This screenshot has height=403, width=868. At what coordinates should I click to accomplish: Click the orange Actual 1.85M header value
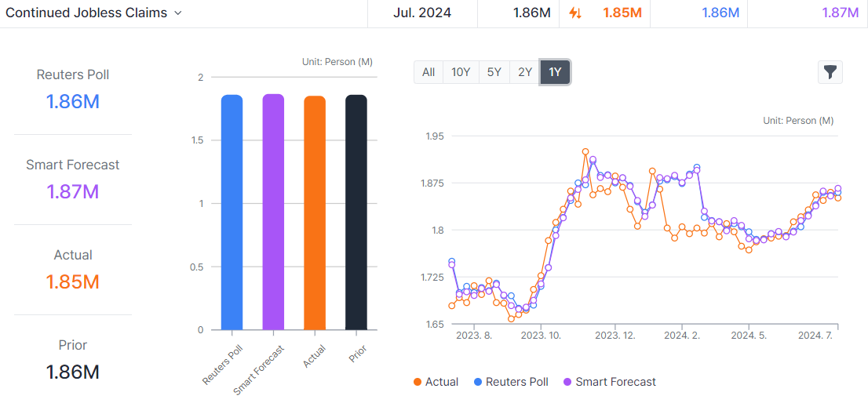click(622, 13)
